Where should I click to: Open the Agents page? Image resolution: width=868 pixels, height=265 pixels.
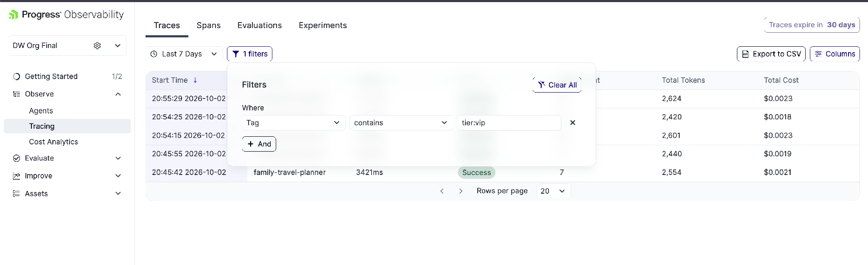(x=41, y=111)
